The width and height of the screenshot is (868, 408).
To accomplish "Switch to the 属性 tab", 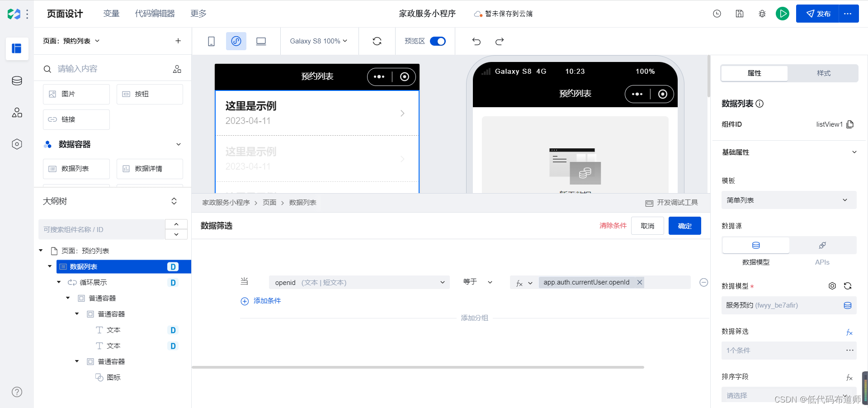I will pyautogui.click(x=755, y=73).
